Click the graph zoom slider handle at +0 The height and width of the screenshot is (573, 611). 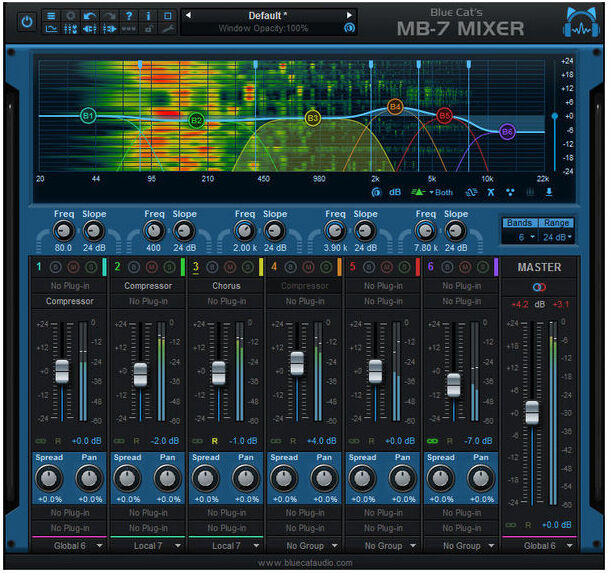[x=554, y=116]
